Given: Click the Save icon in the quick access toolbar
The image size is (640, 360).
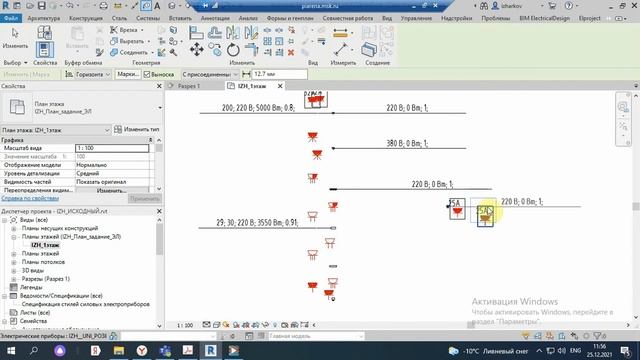Looking at the screenshot, I should pyautogui.click(x=42, y=6).
